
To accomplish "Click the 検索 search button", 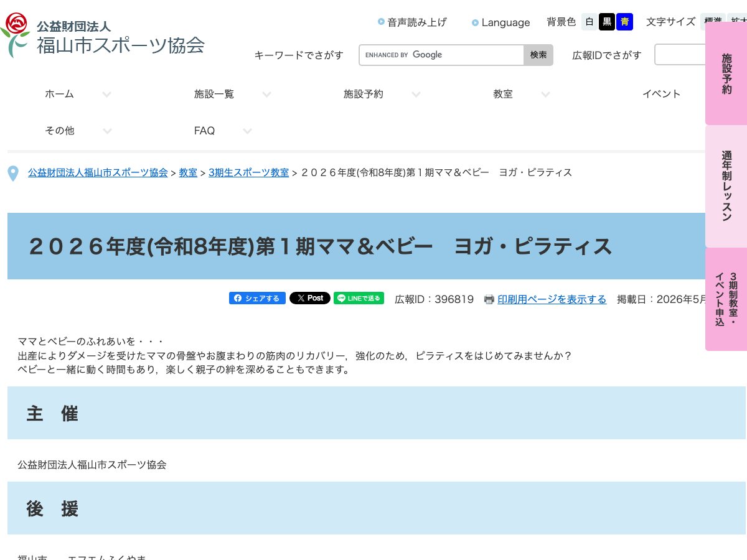I will [x=538, y=55].
